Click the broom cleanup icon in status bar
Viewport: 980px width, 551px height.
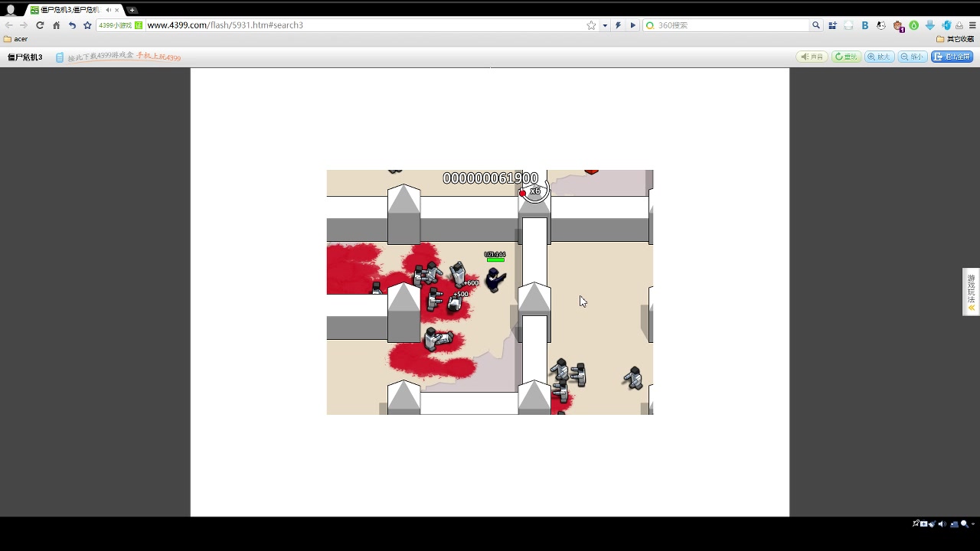933,524
